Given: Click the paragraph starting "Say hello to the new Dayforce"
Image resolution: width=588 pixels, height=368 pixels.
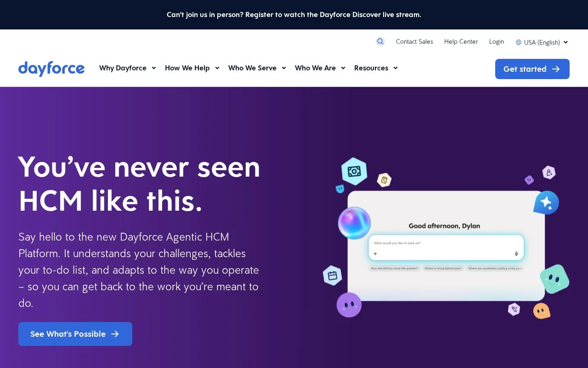Looking at the screenshot, I should pos(139,270).
